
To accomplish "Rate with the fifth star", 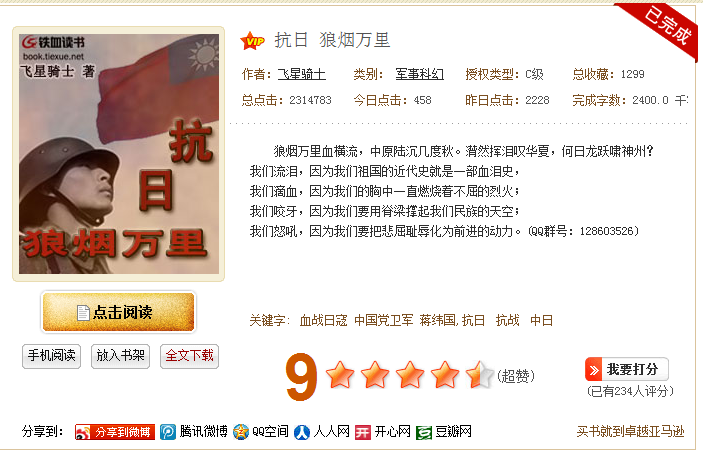I will pyautogui.click(x=479, y=374).
